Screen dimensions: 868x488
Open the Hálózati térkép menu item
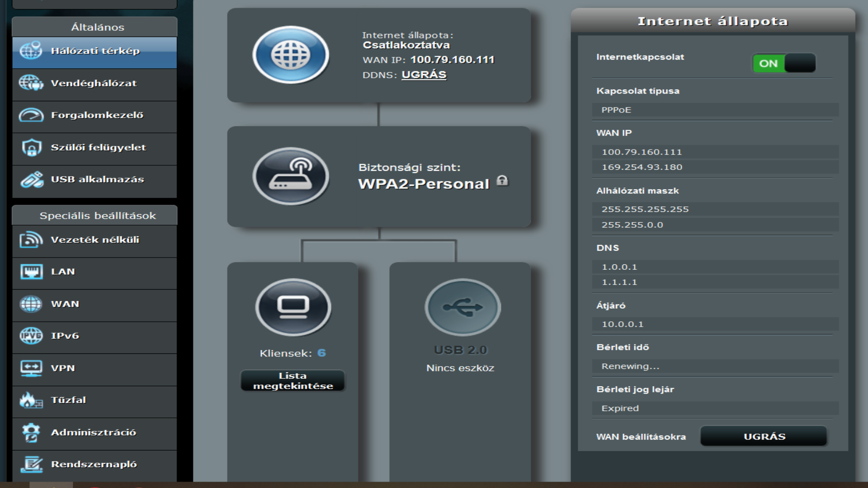tap(95, 51)
